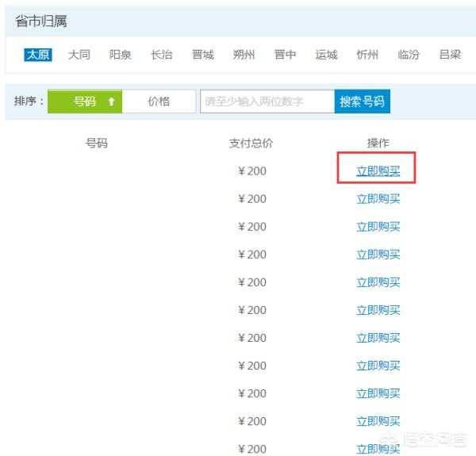Select the 运城 city tab
The image size is (476, 456).
[x=326, y=55]
